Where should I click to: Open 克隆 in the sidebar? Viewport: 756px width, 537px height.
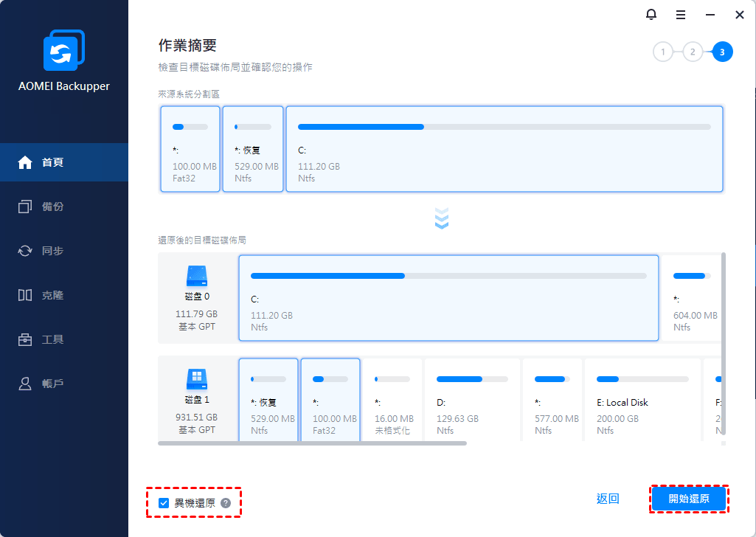[x=63, y=295]
